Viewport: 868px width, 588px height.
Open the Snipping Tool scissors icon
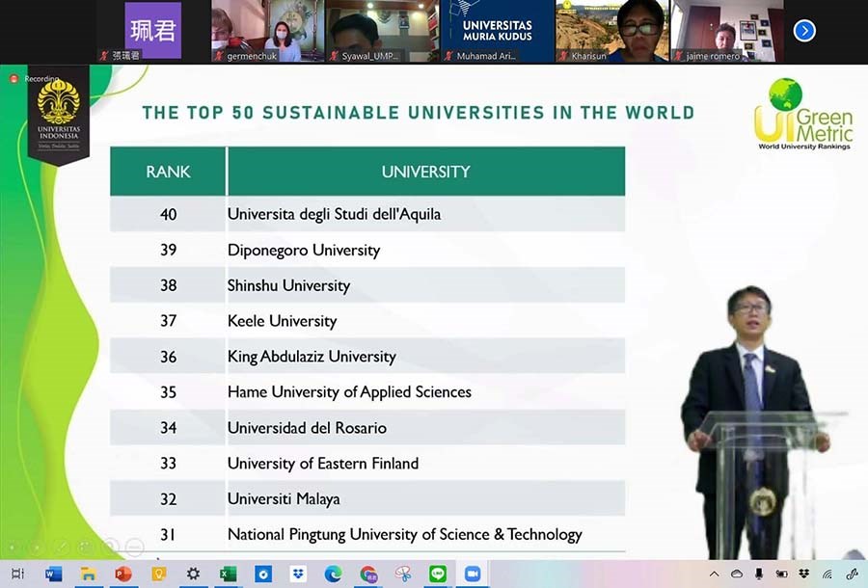pyautogui.click(x=403, y=575)
